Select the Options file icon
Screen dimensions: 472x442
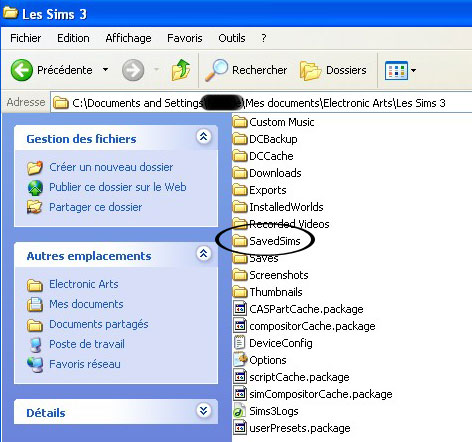coord(240,360)
